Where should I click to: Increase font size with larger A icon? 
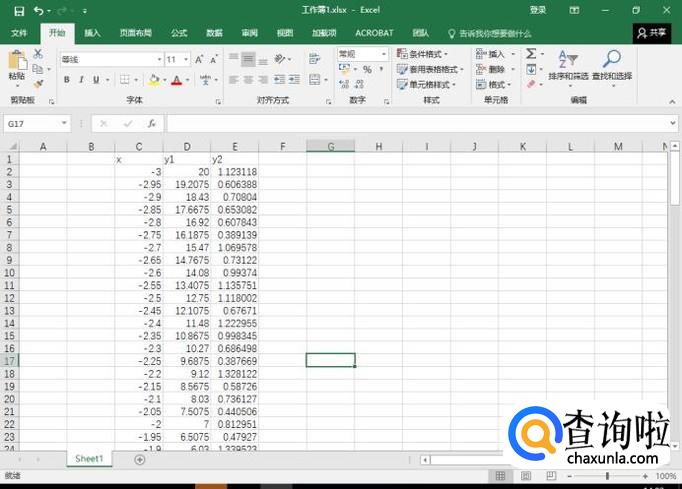point(199,60)
